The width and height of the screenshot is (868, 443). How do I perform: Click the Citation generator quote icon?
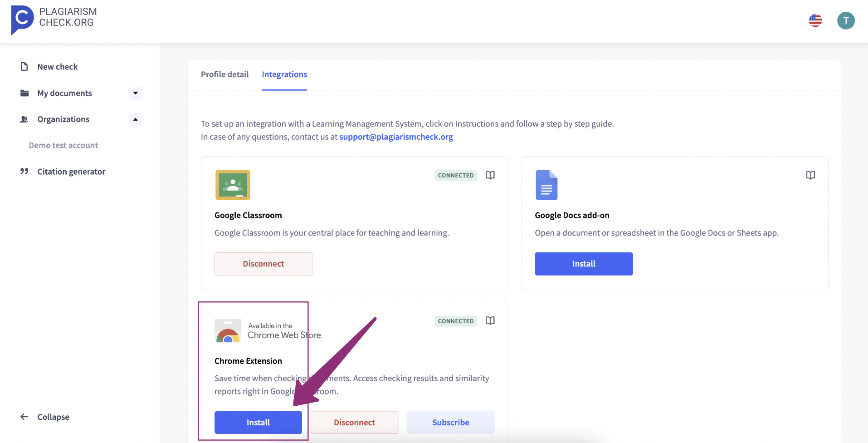24,171
